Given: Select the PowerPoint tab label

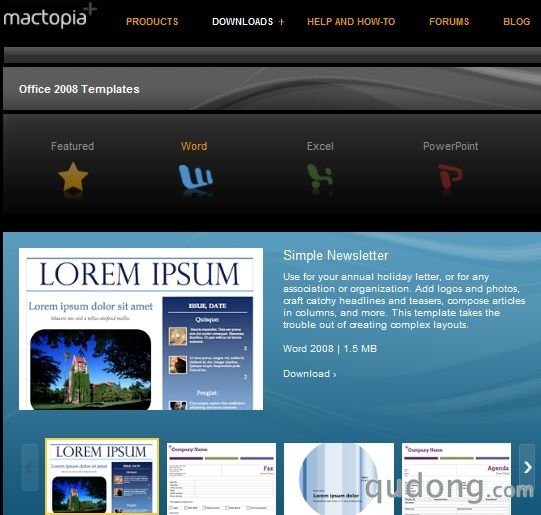Looking at the screenshot, I should [x=451, y=146].
